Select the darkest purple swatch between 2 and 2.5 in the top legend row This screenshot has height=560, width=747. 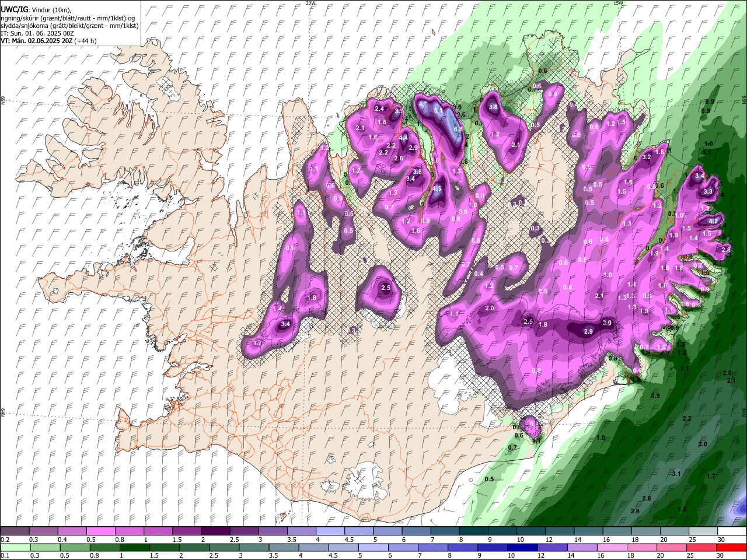215,531
